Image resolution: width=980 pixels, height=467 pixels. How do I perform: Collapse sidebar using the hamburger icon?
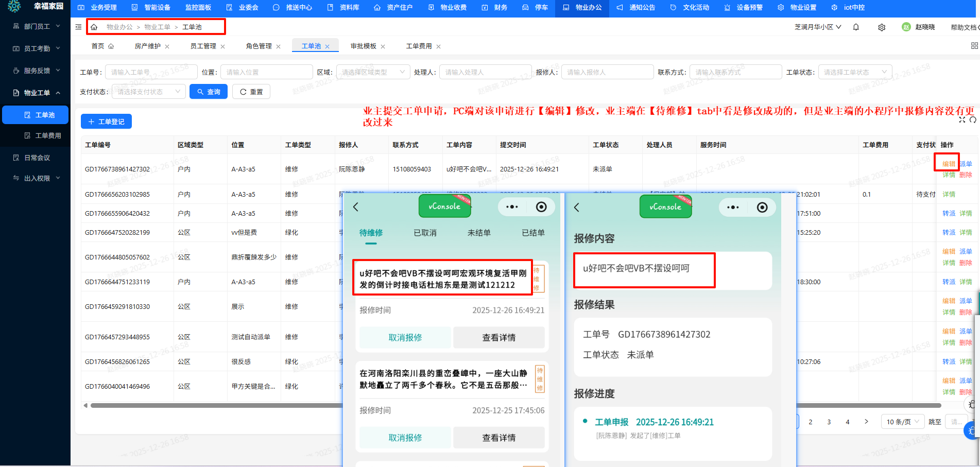tap(78, 27)
